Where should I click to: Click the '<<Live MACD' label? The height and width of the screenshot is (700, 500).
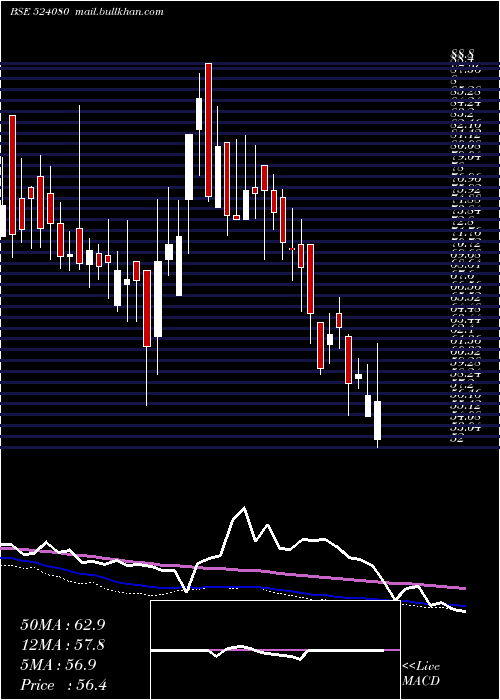pos(421,673)
